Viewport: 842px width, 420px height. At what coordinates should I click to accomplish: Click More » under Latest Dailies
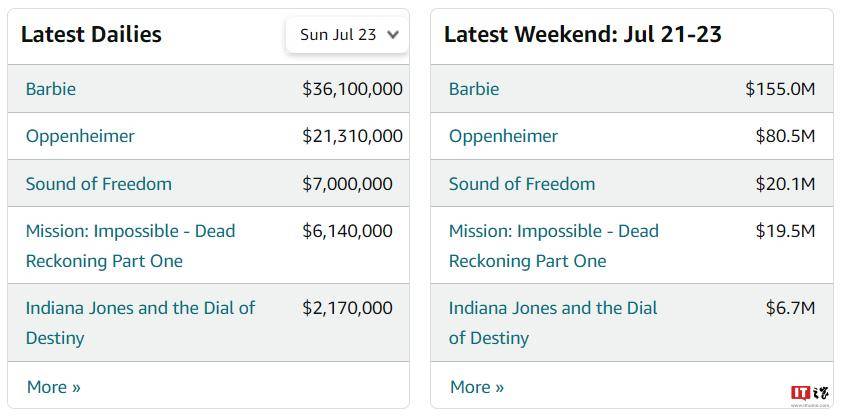point(54,387)
